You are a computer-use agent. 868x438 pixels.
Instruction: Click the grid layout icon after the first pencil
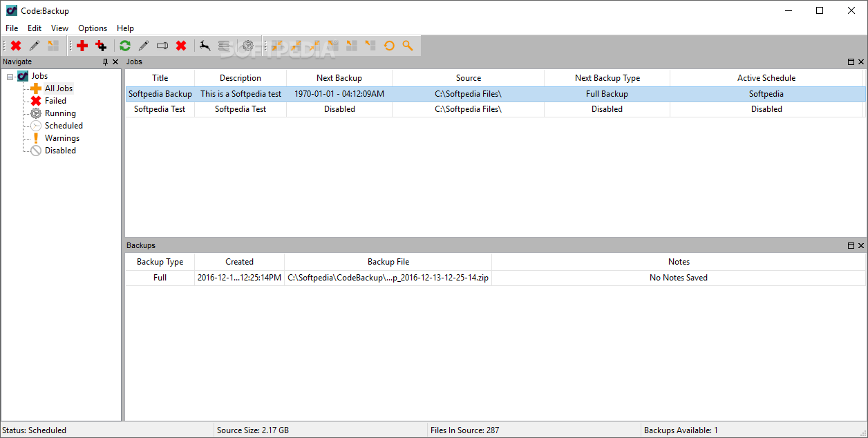(53, 46)
